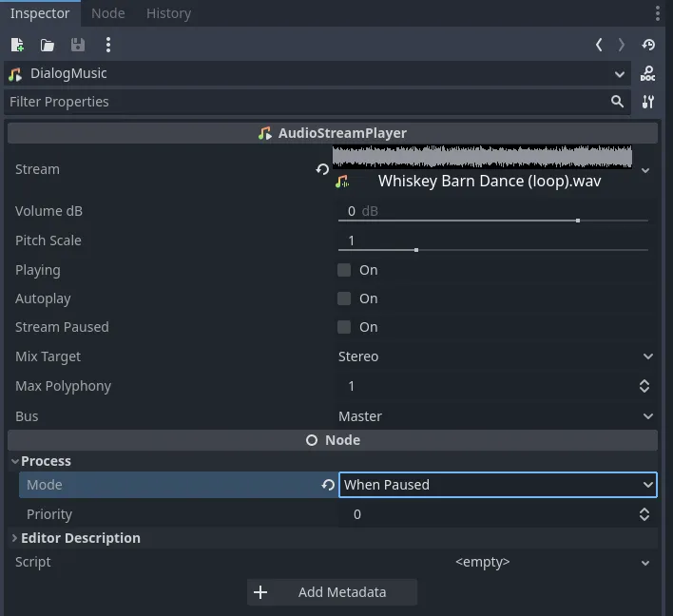Click the Bus property label
The image size is (673, 616).
pyautogui.click(x=27, y=416)
